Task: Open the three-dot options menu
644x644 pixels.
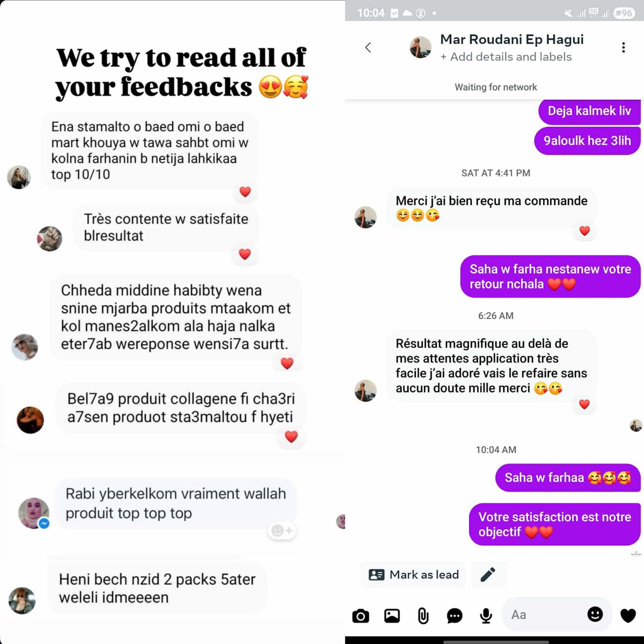Action: point(623,47)
